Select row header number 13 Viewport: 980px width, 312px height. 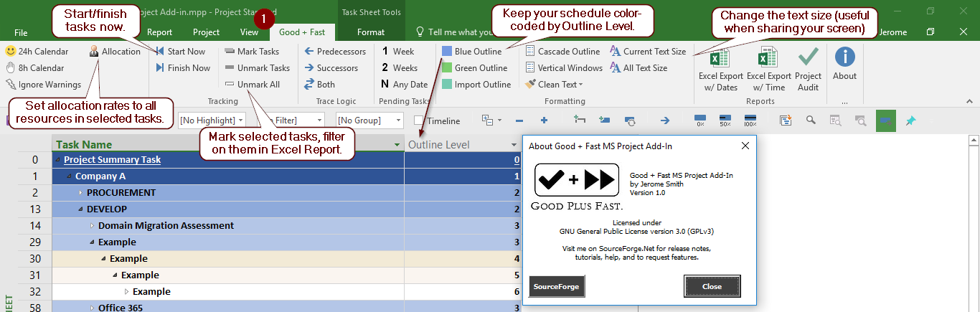[x=35, y=209]
